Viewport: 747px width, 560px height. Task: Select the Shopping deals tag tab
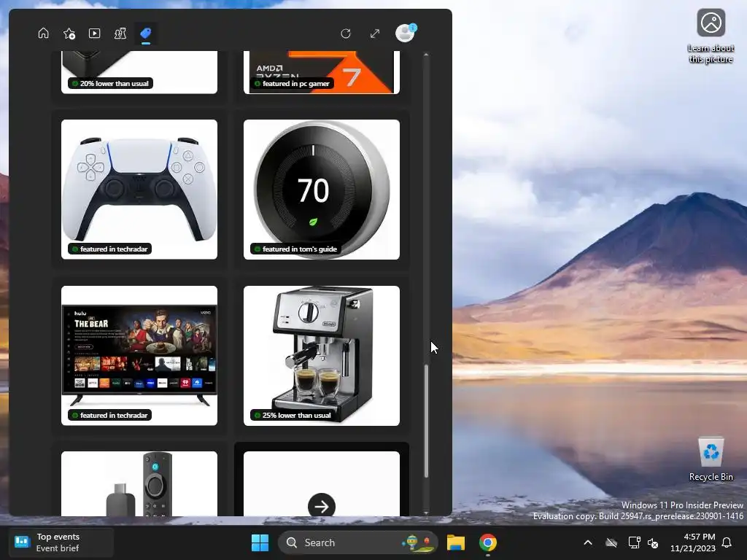pyautogui.click(x=146, y=34)
